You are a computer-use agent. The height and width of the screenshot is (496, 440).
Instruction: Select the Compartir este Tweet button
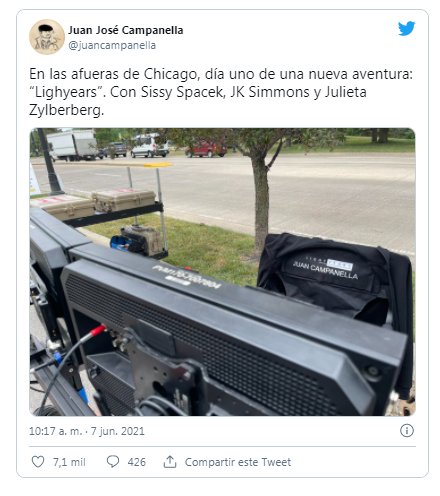pyautogui.click(x=238, y=462)
